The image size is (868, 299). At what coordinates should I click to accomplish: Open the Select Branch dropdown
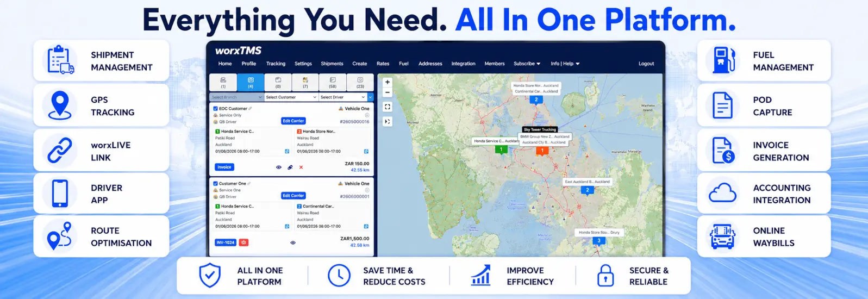[x=236, y=97]
